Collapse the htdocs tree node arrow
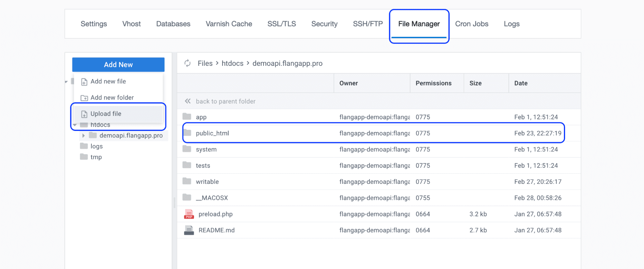The image size is (644, 269). point(75,125)
